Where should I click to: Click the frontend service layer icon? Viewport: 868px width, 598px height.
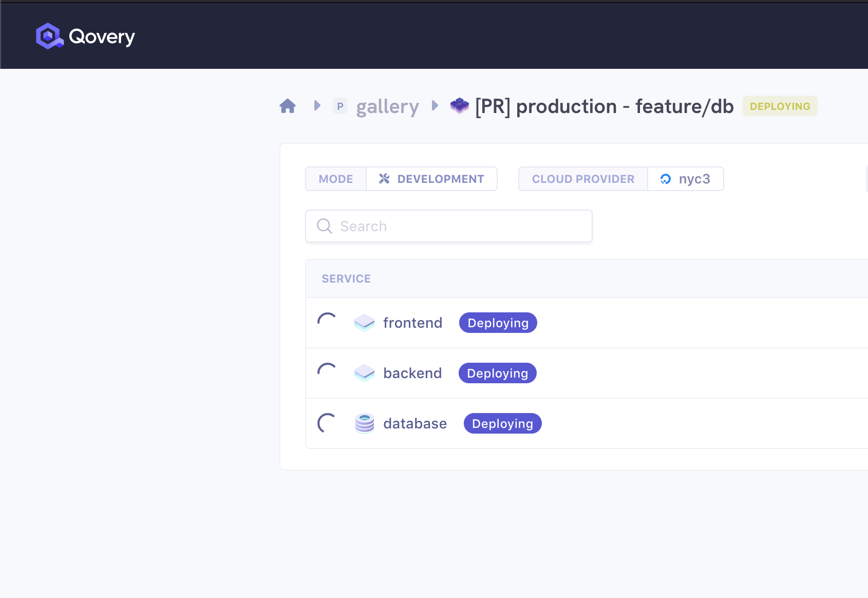(x=365, y=323)
